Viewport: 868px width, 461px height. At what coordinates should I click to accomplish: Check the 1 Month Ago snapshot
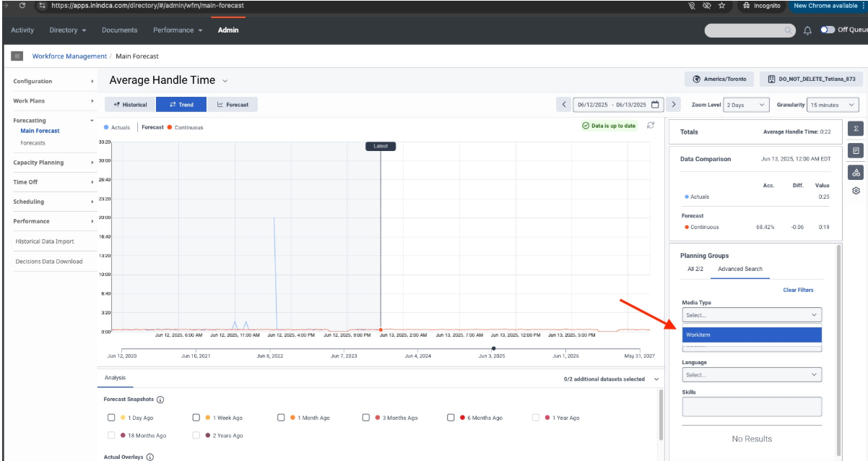(282, 418)
